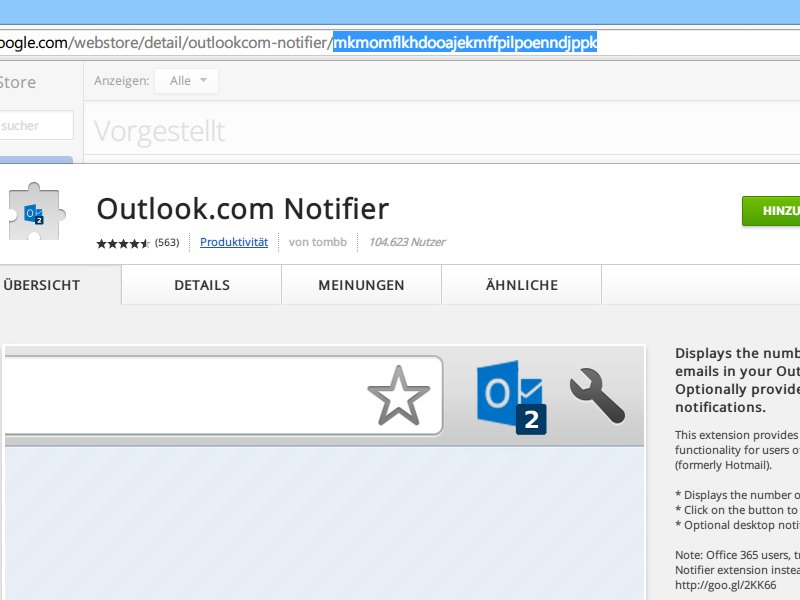Open the Anzeigen 'Alle' dropdown
800x600 pixels.
click(x=187, y=81)
